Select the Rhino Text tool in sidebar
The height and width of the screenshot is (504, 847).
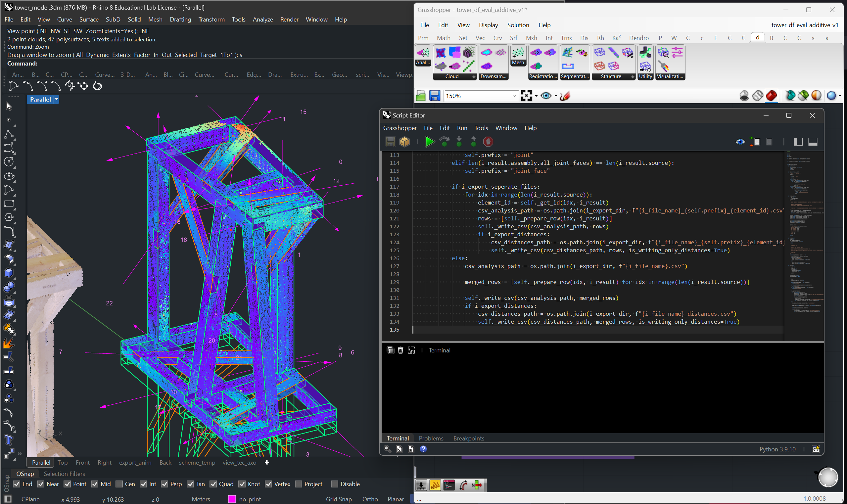coord(9,440)
